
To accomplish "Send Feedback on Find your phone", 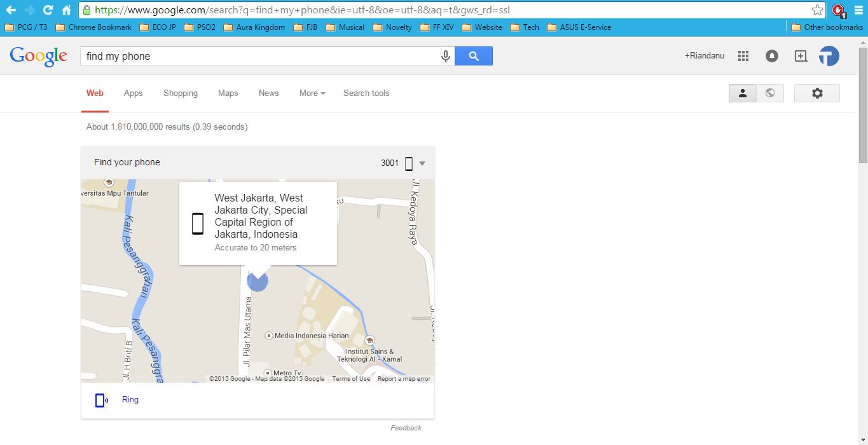I will (406, 428).
